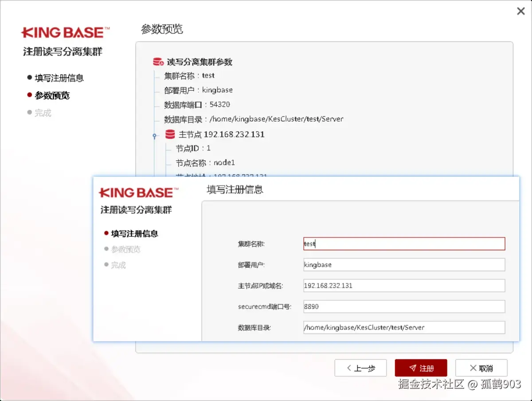Click the 部署用户 field with kingbase

pos(404,264)
